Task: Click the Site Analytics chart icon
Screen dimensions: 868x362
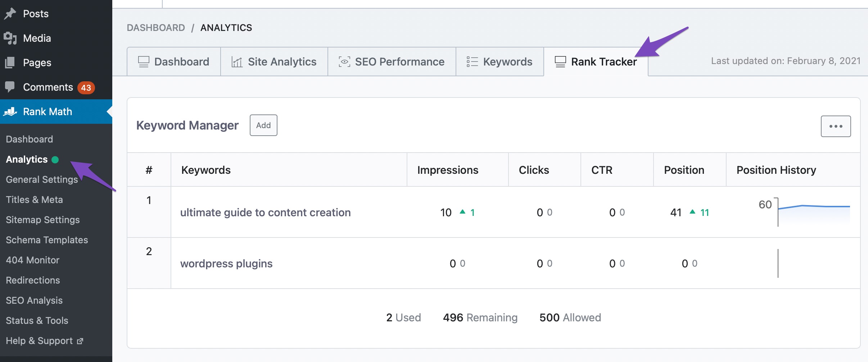Action: tap(237, 62)
